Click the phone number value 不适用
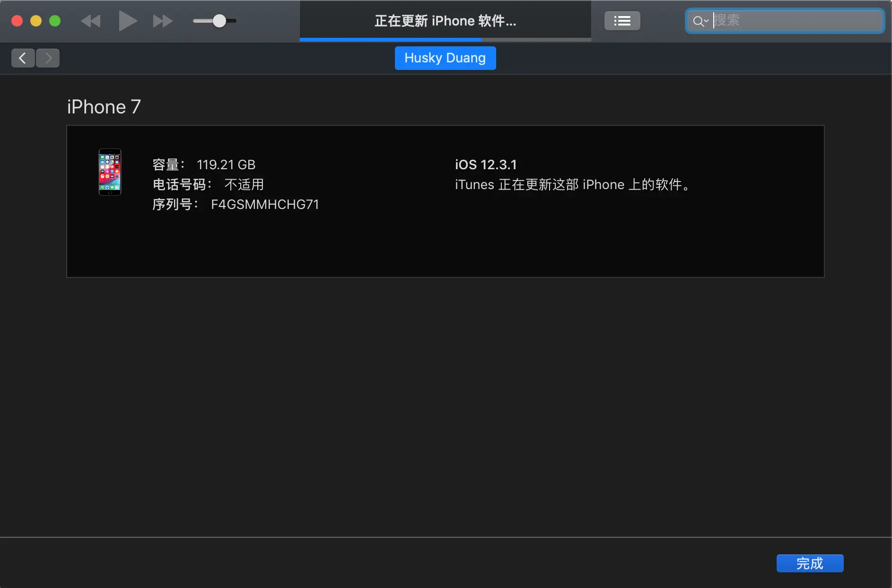Image resolution: width=892 pixels, height=588 pixels. (244, 184)
